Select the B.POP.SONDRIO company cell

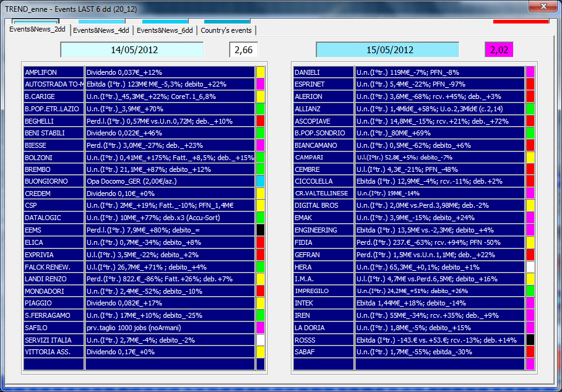(323, 133)
